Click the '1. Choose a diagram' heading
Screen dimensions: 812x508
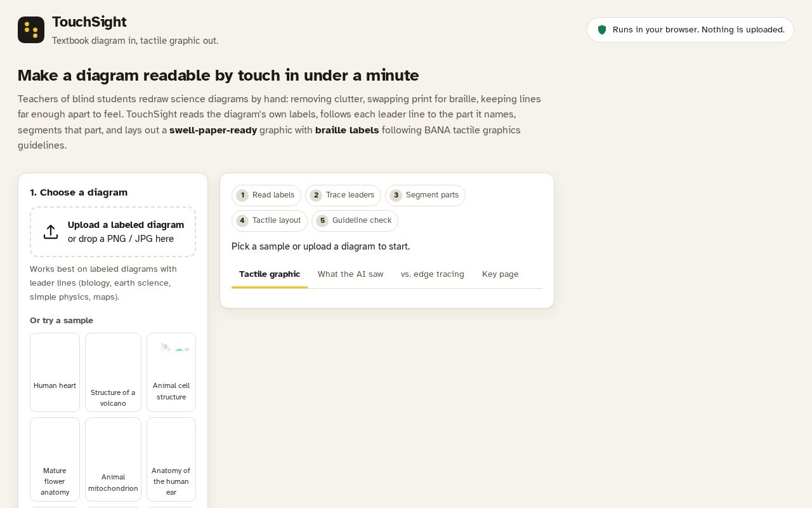click(79, 192)
